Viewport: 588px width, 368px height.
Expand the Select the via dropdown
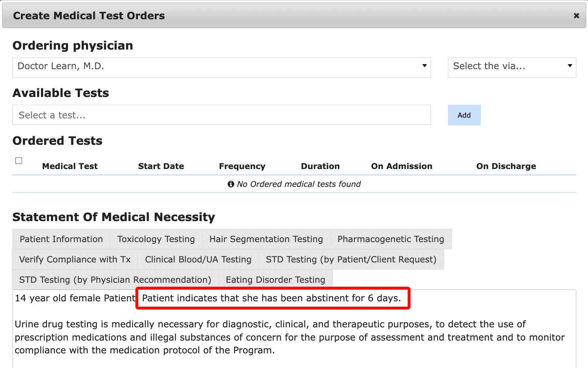tap(512, 67)
